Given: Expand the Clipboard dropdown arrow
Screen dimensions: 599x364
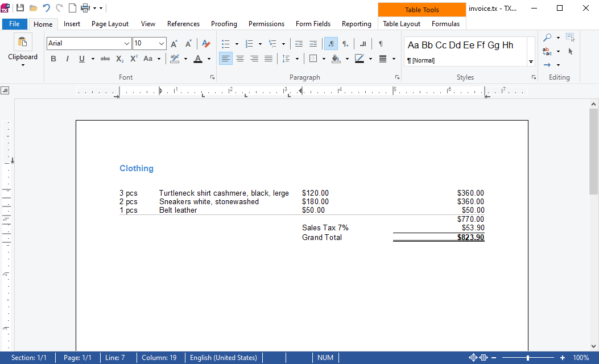Looking at the screenshot, I should [x=23, y=65].
